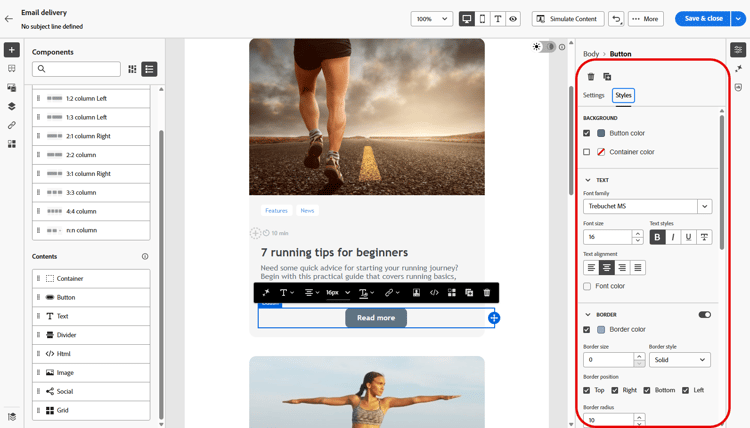The width and height of the screenshot is (750, 428).
Task: Enable the Font color checkbox
Action: point(587,286)
